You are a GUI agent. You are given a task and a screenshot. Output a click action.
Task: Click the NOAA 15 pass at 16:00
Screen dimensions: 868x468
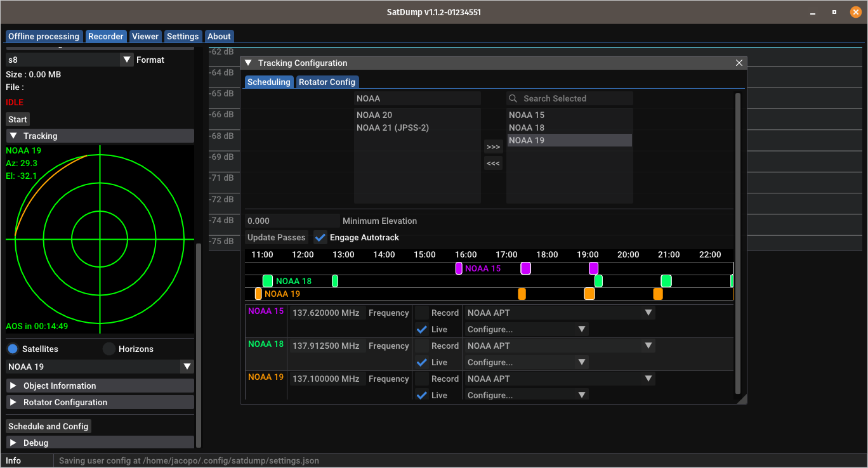click(459, 268)
